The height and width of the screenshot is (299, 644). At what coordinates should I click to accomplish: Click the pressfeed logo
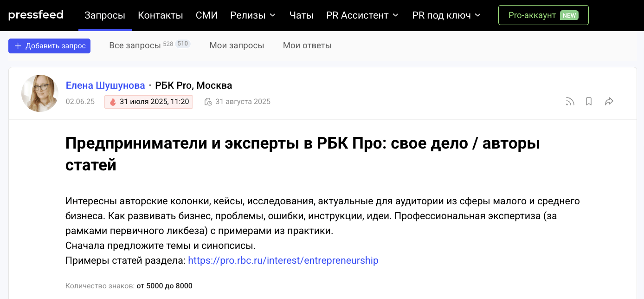click(36, 15)
